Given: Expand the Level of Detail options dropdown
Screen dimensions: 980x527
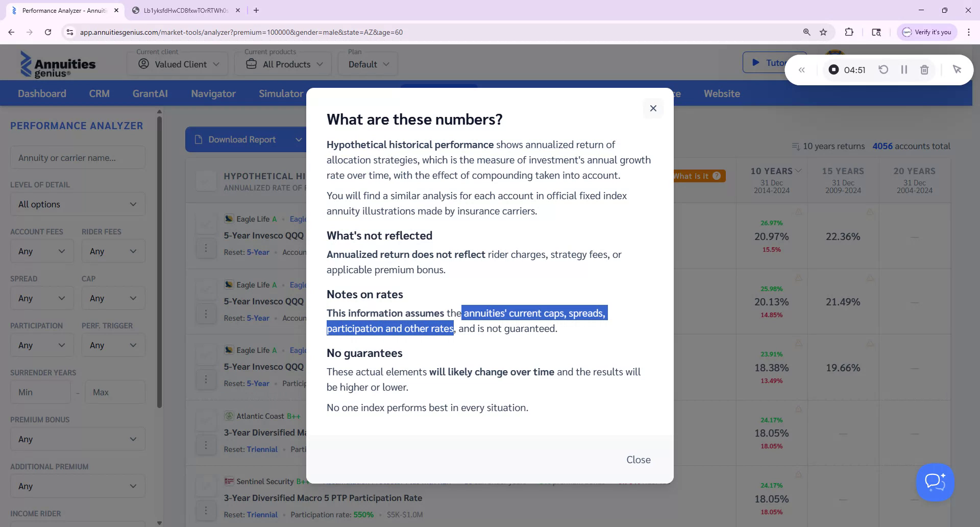Looking at the screenshot, I should coord(77,204).
